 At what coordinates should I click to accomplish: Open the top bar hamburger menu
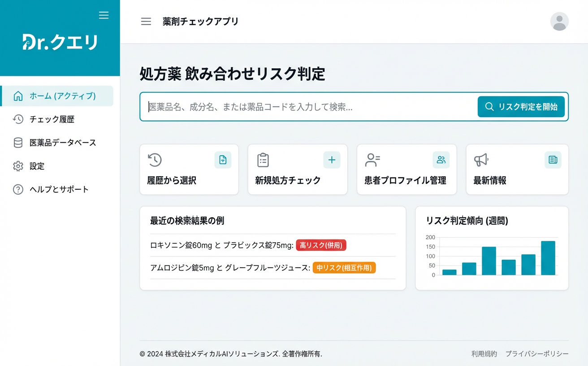(x=146, y=21)
